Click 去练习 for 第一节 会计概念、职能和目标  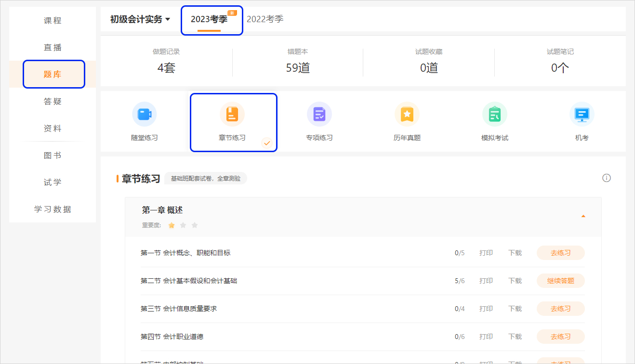(x=560, y=252)
